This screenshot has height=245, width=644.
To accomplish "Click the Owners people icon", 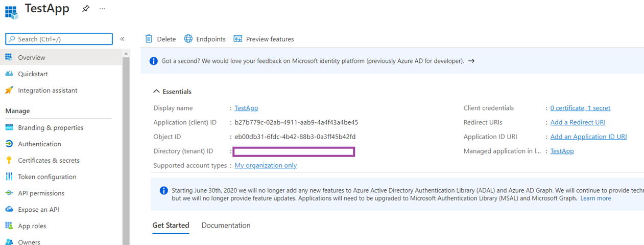I will (x=9, y=241).
